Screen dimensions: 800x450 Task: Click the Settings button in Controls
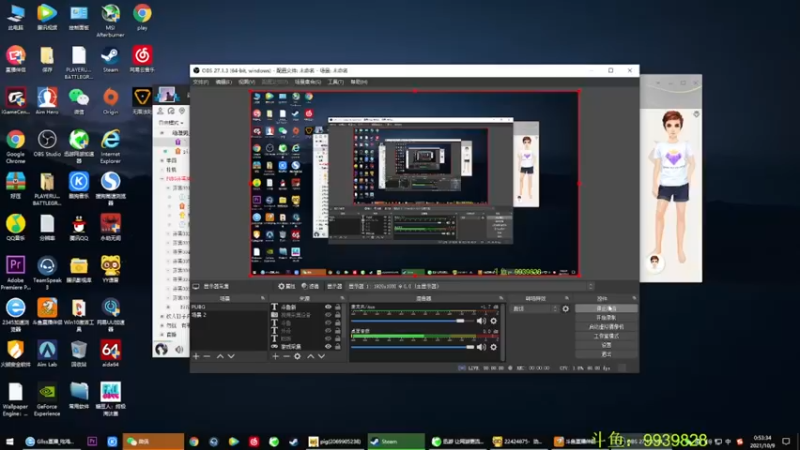pyautogui.click(x=606, y=345)
